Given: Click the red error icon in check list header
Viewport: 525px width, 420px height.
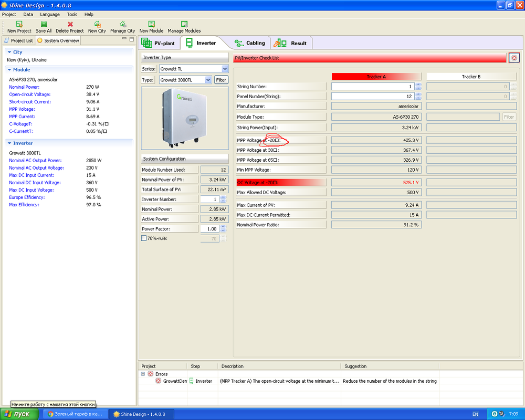Looking at the screenshot, I should click(x=514, y=58).
